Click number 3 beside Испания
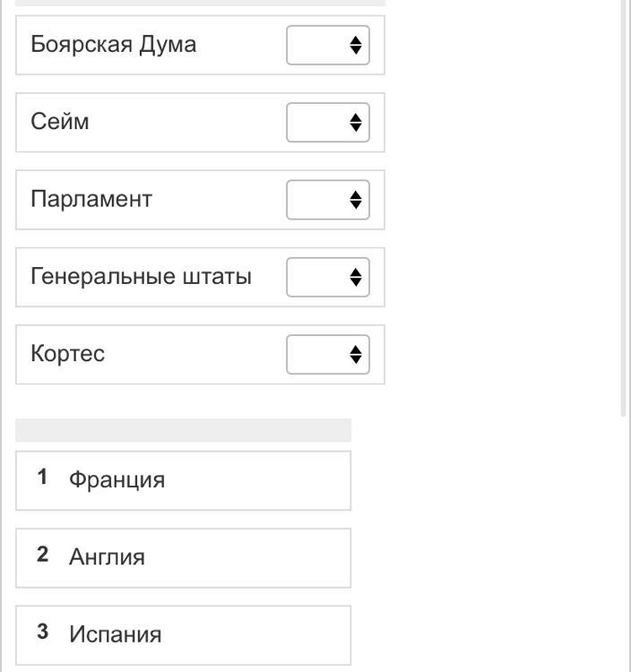This screenshot has width=631, height=672. (x=42, y=632)
